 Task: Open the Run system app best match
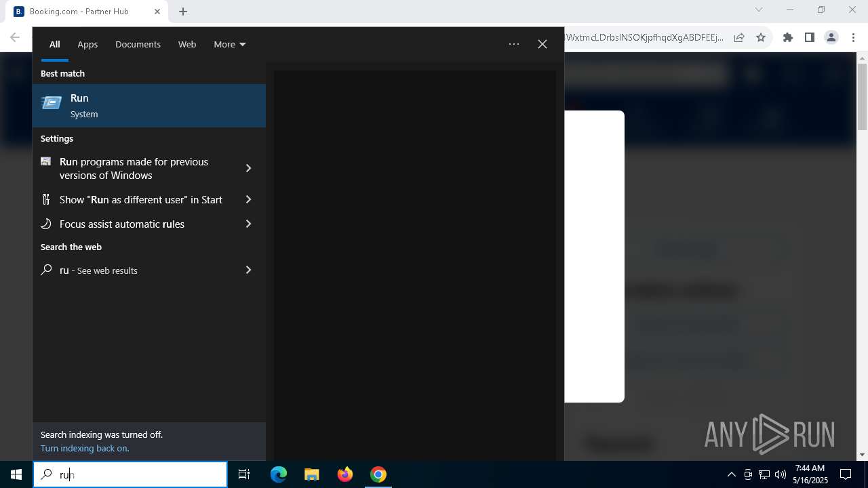[149, 106]
